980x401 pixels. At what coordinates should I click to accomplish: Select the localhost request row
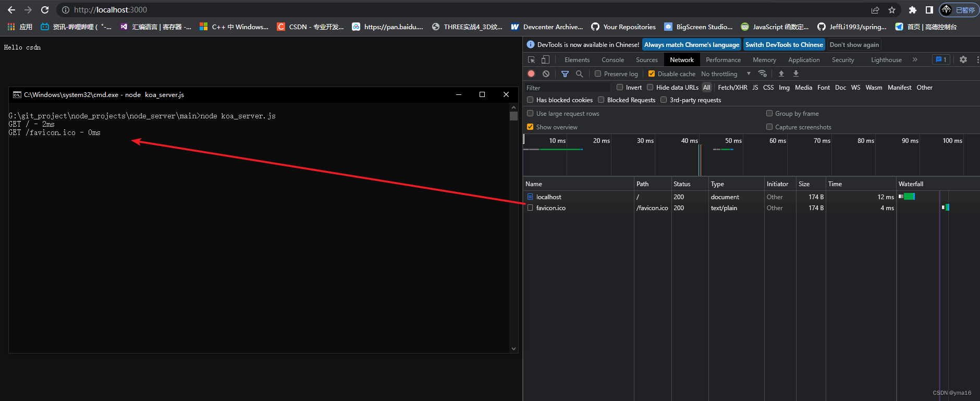point(751,197)
